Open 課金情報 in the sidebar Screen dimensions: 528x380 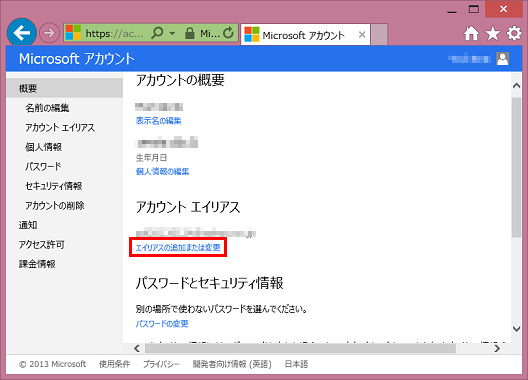(37, 264)
